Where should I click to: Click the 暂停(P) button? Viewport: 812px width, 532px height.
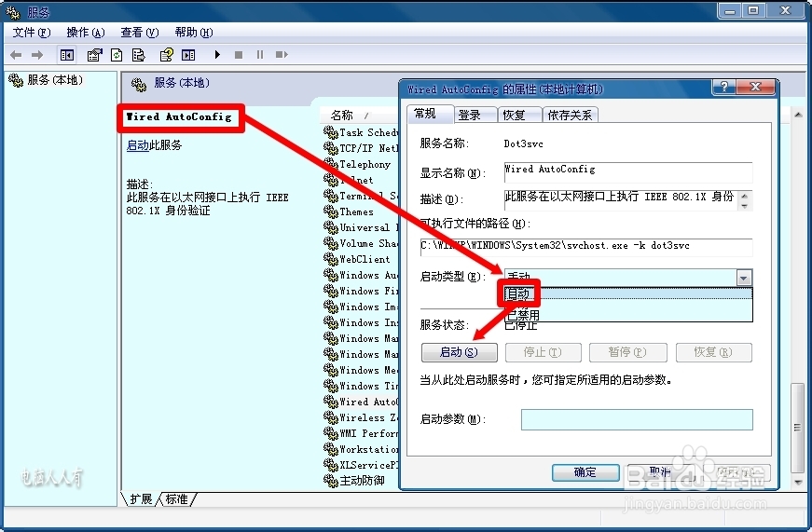pos(627,352)
